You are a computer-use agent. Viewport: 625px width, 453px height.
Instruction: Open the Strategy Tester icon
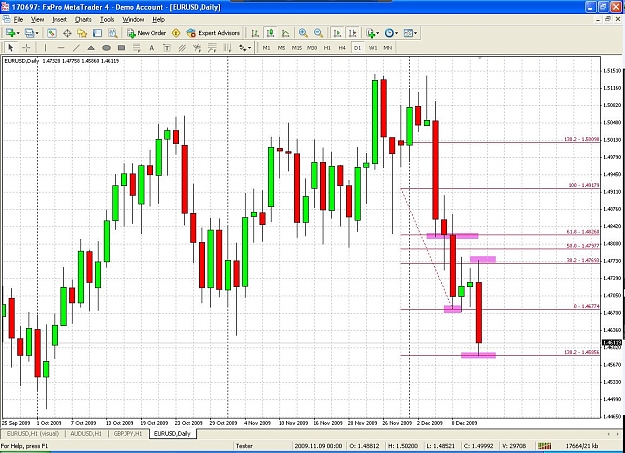click(113, 33)
